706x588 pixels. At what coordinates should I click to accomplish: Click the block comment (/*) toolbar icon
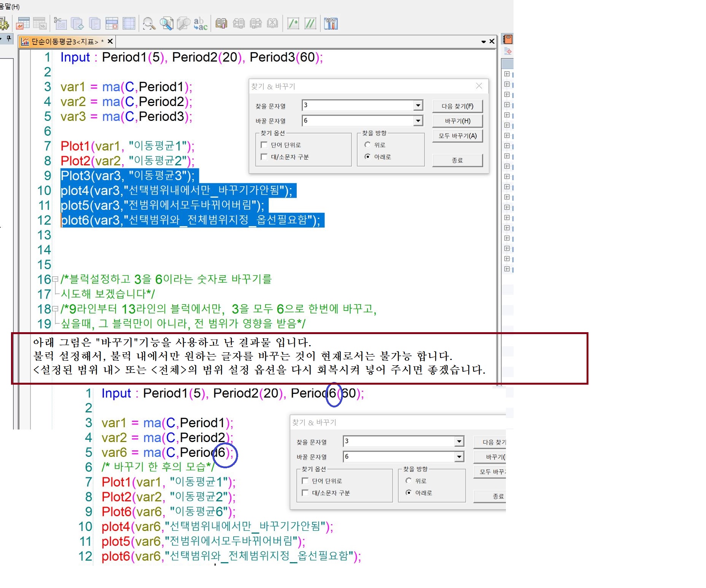pyautogui.click(x=293, y=24)
